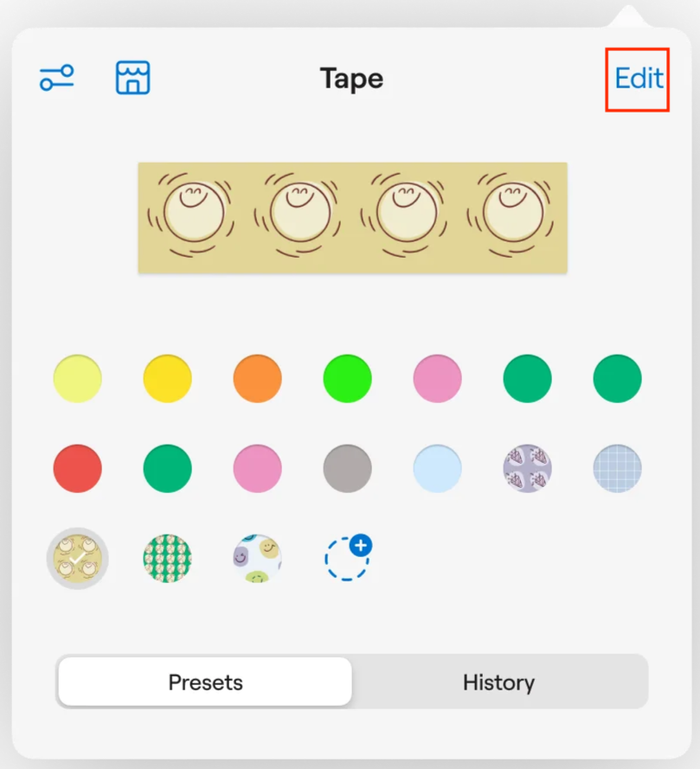Choose the gray tape color

tap(348, 469)
